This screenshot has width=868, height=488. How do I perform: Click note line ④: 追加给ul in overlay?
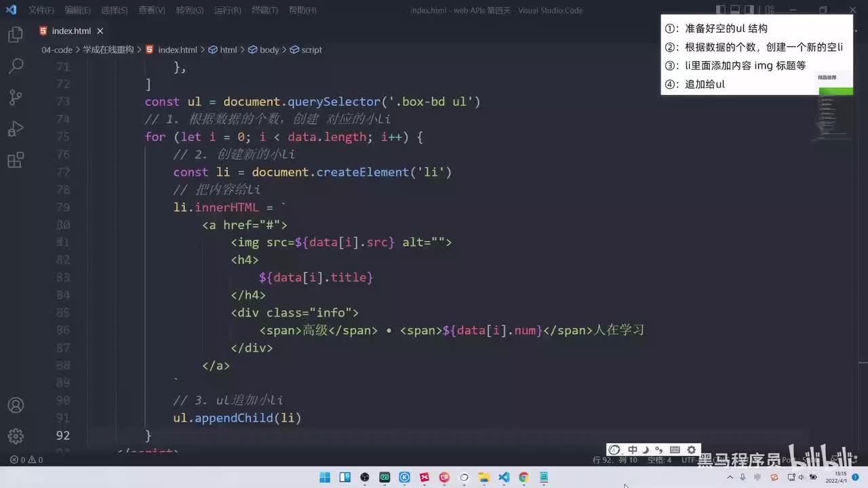695,84
